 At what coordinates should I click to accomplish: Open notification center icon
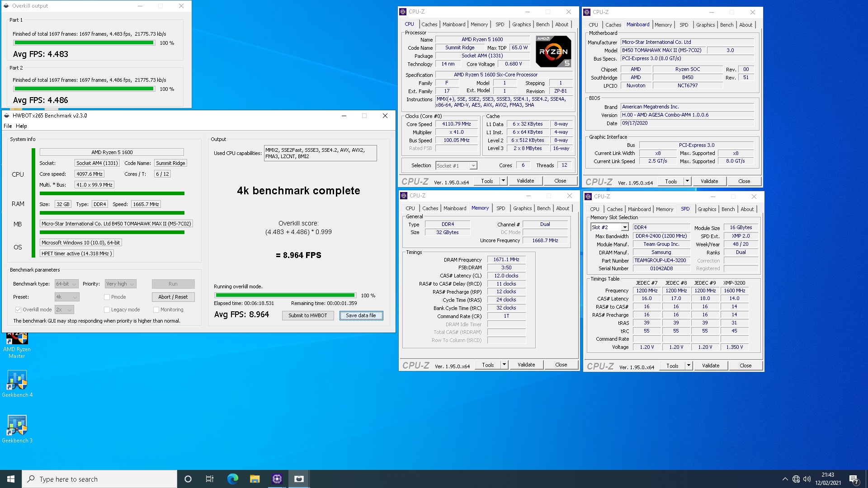tap(854, 479)
